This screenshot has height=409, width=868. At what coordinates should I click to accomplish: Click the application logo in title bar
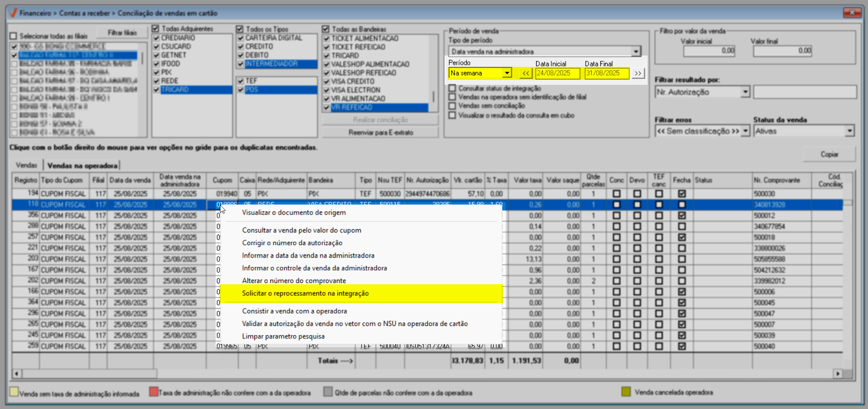13,13
